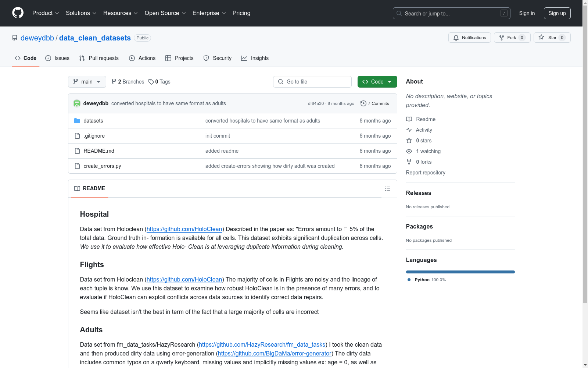Open the Resources dropdown

click(121, 13)
